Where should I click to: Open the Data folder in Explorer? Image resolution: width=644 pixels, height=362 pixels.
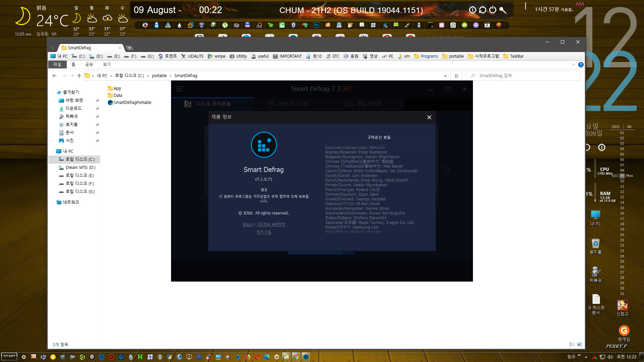click(115, 96)
